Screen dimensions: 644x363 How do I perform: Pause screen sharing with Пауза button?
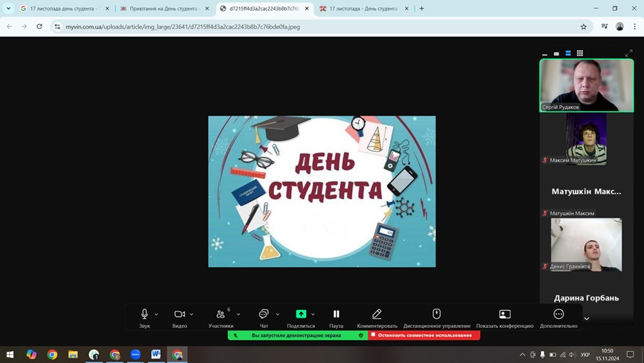tap(337, 314)
